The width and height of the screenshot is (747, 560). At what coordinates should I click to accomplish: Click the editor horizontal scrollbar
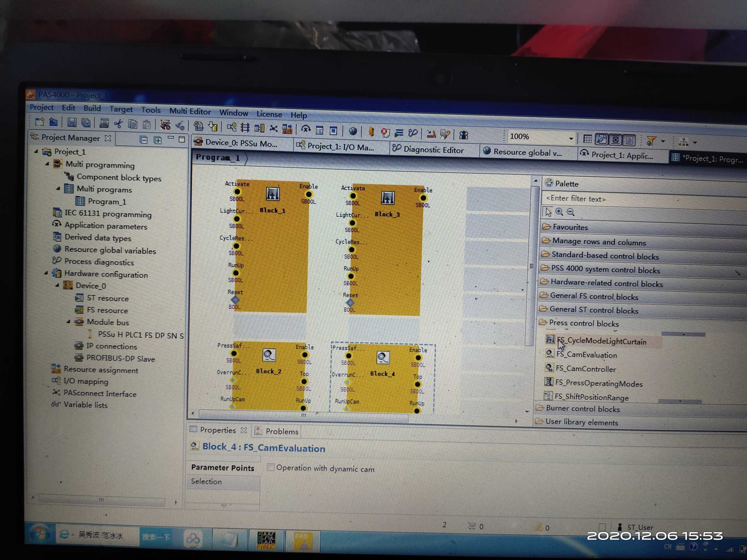pos(303,415)
